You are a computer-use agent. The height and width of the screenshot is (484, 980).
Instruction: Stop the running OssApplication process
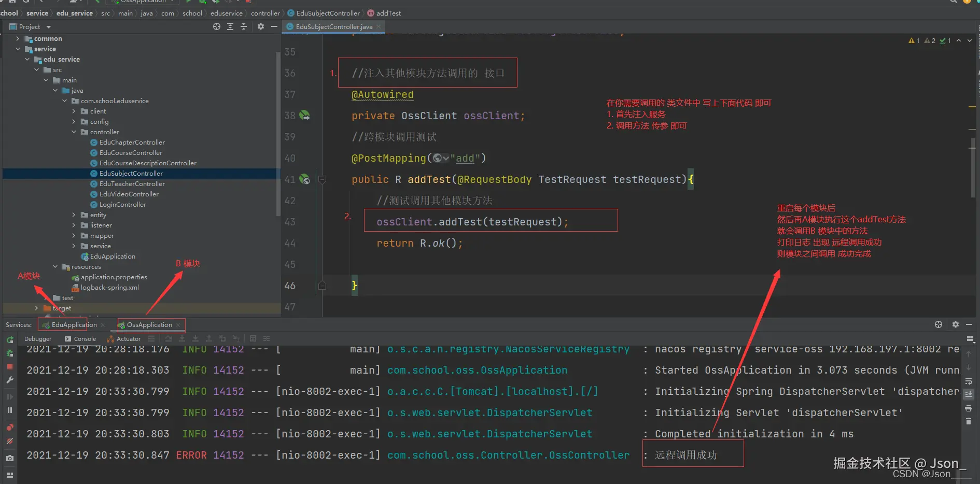pyautogui.click(x=10, y=366)
